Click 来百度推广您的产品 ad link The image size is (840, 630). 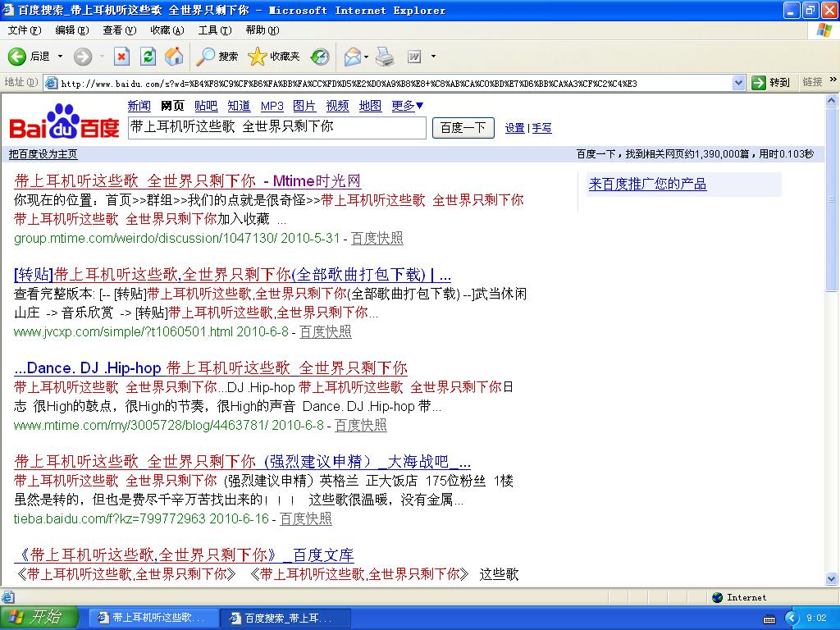(648, 185)
